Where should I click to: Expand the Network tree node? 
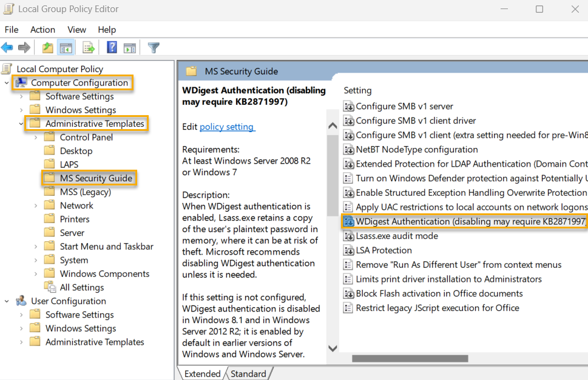(x=35, y=205)
